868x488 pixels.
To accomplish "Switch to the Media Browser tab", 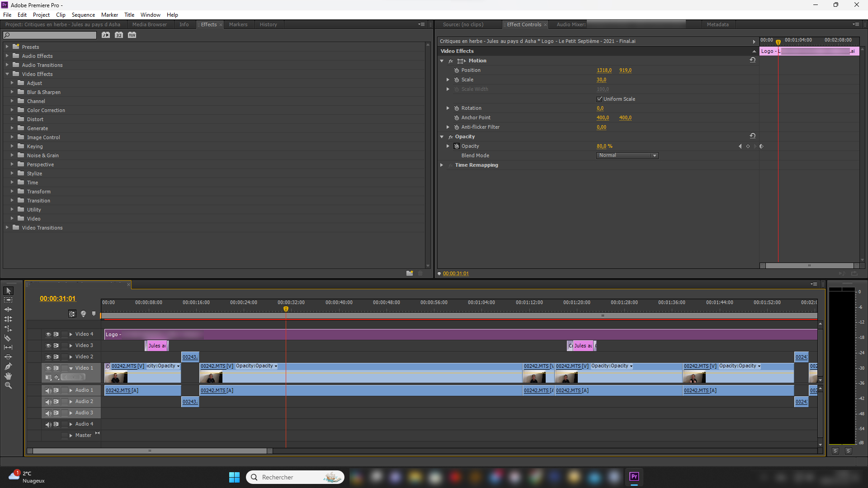I will pos(149,24).
